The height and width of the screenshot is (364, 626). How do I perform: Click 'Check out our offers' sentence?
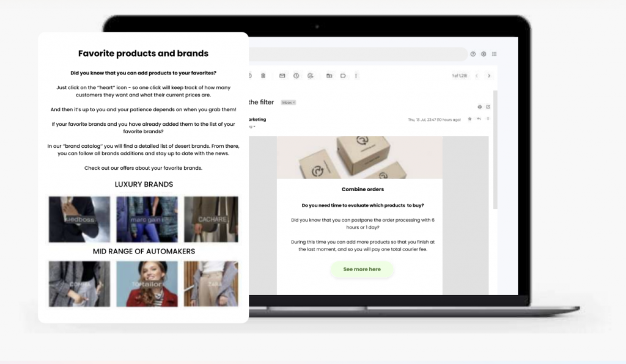(143, 168)
